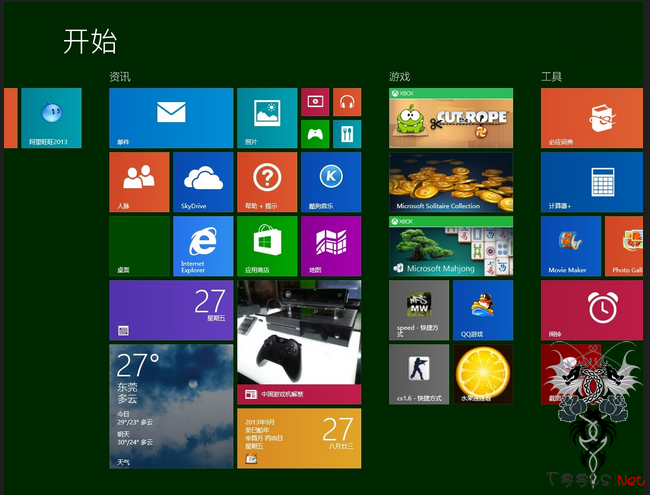Open the 酷狗音乐 tile

click(331, 182)
